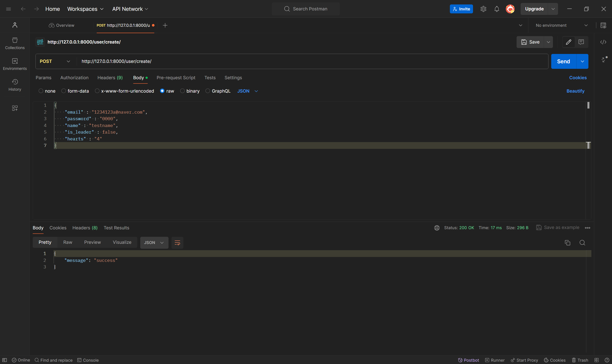Open the POST method dropdown
This screenshot has width=612, height=364.
(x=55, y=61)
